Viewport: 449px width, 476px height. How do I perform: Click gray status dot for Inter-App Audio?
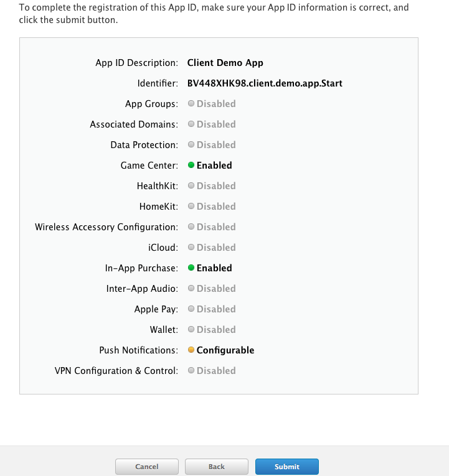(191, 289)
